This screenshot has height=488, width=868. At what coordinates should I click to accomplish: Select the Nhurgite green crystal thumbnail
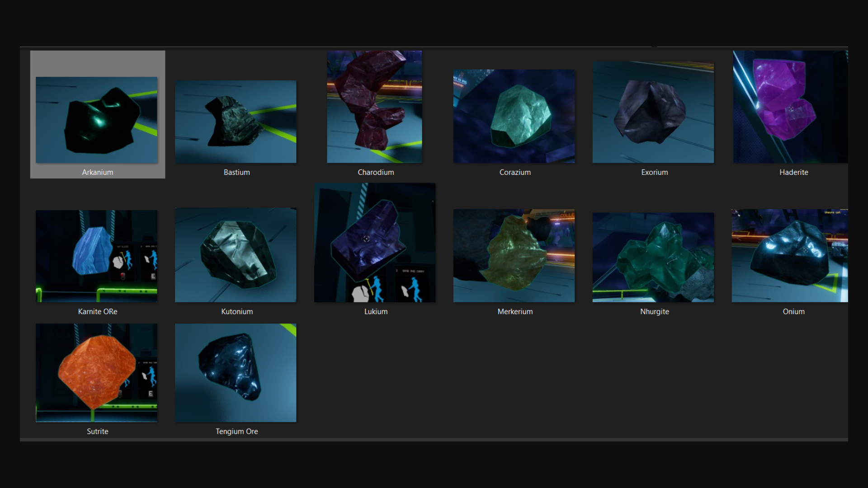coord(653,258)
